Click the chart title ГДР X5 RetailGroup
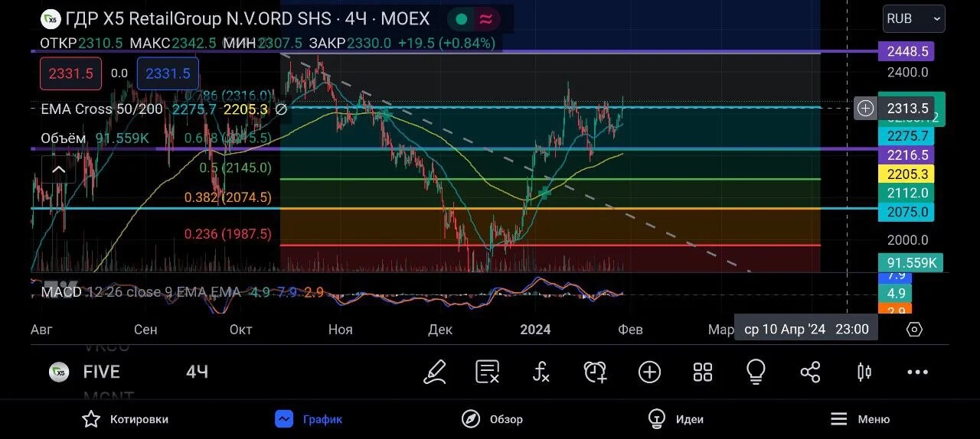Screen dimensions: 980x439 (x=247, y=18)
